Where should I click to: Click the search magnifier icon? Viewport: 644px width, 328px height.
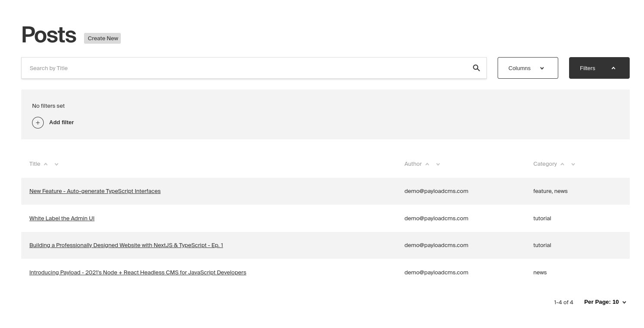pos(476,68)
